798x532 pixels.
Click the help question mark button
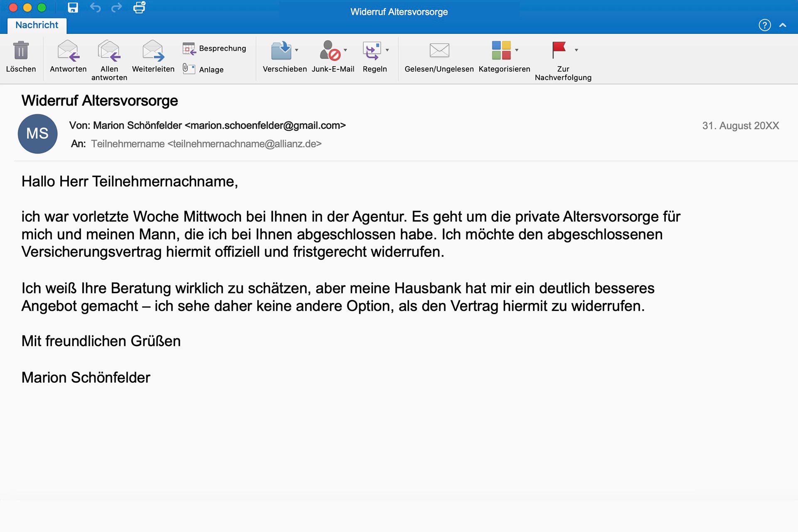765,25
